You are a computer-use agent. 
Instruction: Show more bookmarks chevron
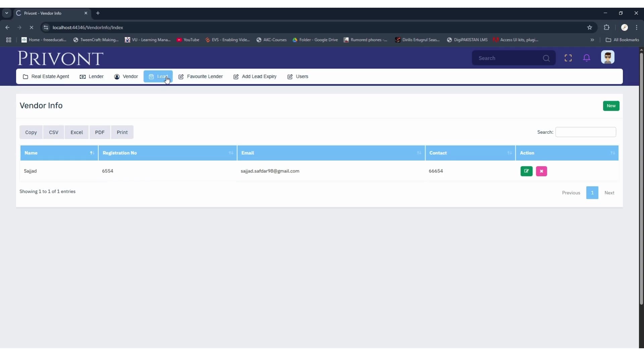click(x=592, y=40)
